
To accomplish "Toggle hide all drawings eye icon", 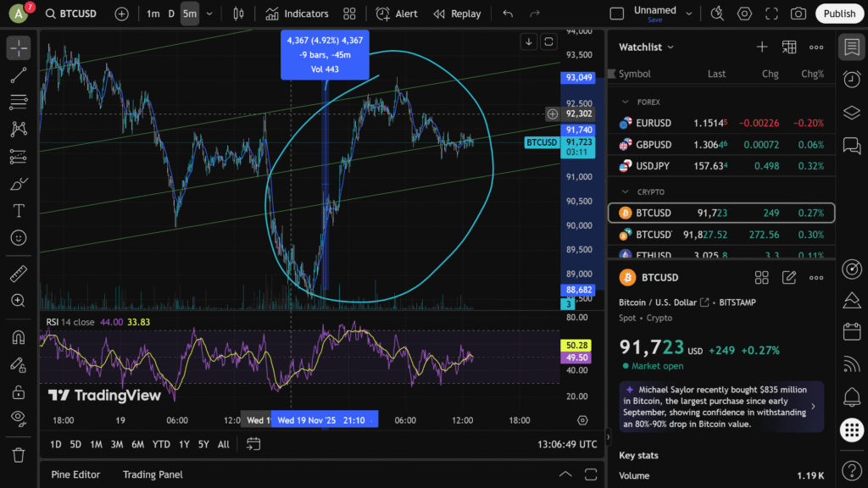I will tap(18, 418).
